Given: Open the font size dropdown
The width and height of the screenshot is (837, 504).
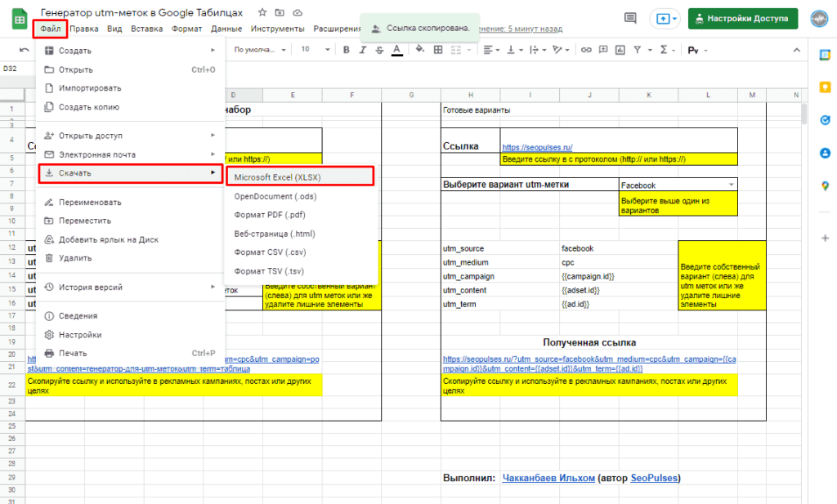Looking at the screenshot, I should point(315,50).
